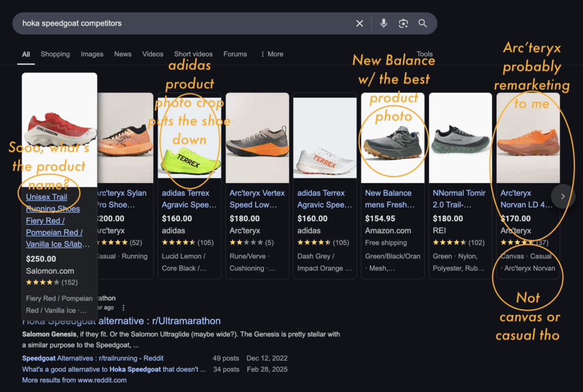Click the $170.00 Arc'teryx Norvan price
Viewport: 583px width, 392px height.
[x=517, y=219]
